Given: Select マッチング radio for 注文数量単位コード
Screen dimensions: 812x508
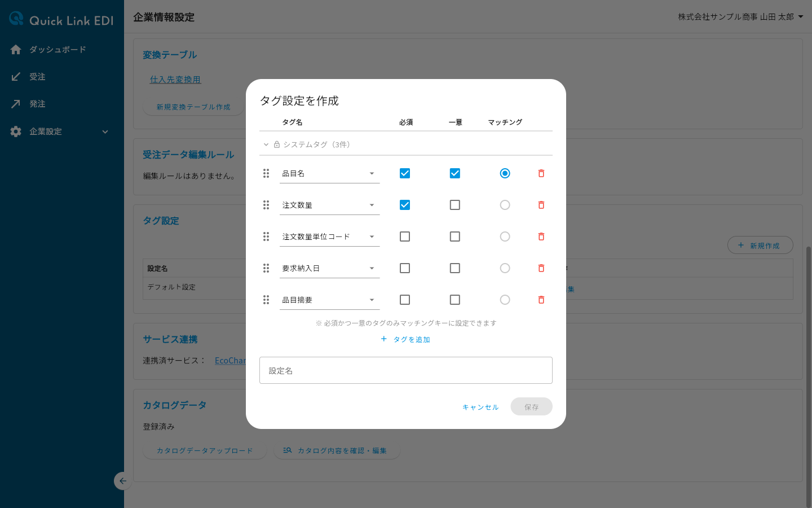Looking at the screenshot, I should pyautogui.click(x=505, y=237).
